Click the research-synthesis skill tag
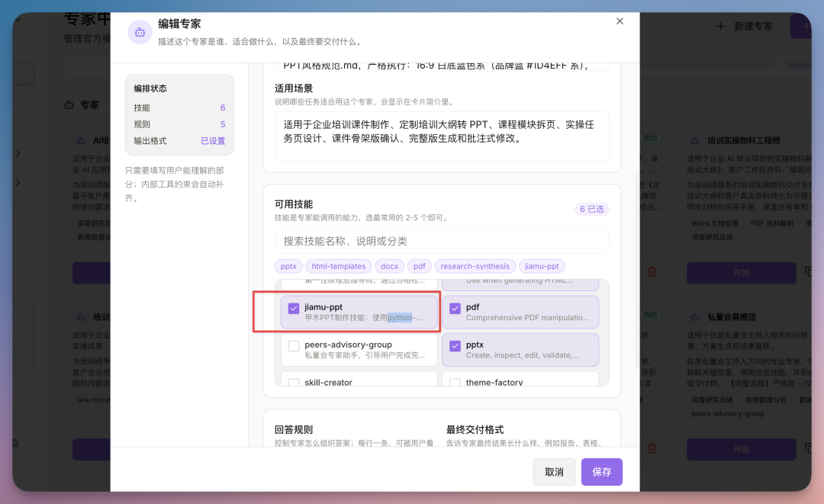Image resolution: width=824 pixels, height=504 pixels. point(475,266)
